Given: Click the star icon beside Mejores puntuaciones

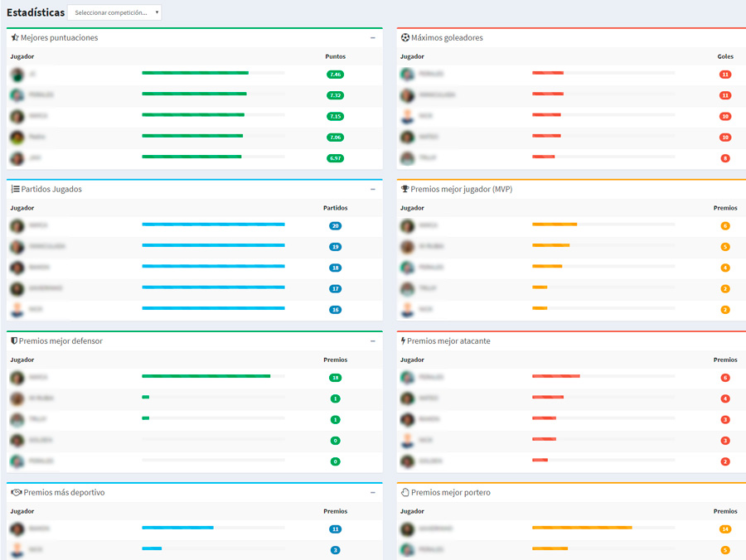Looking at the screenshot, I should 15,38.
